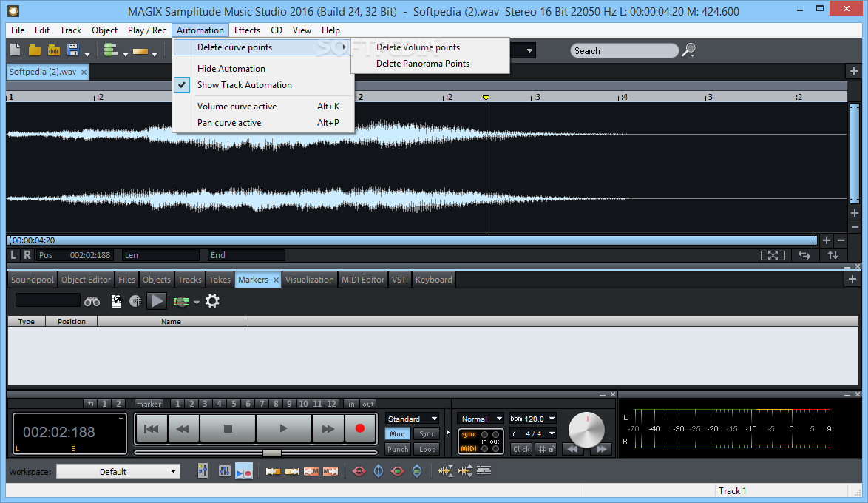Click the magnifier search icon

click(688, 50)
